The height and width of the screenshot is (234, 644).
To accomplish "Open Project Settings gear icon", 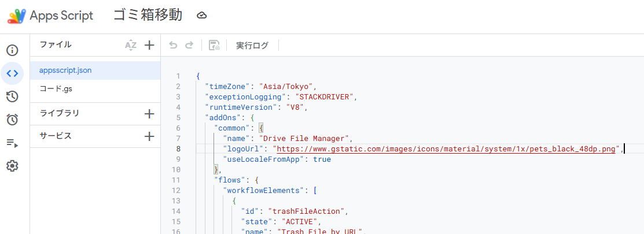I will [x=12, y=166].
